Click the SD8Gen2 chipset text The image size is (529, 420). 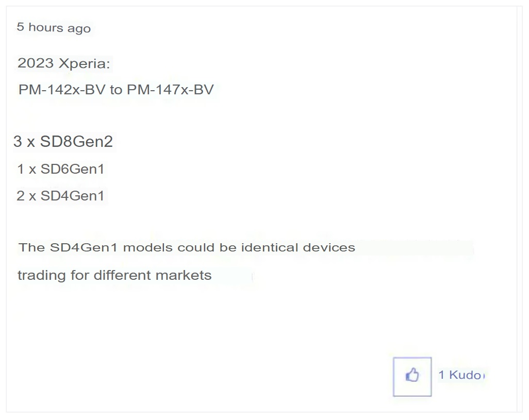tap(77, 141)
